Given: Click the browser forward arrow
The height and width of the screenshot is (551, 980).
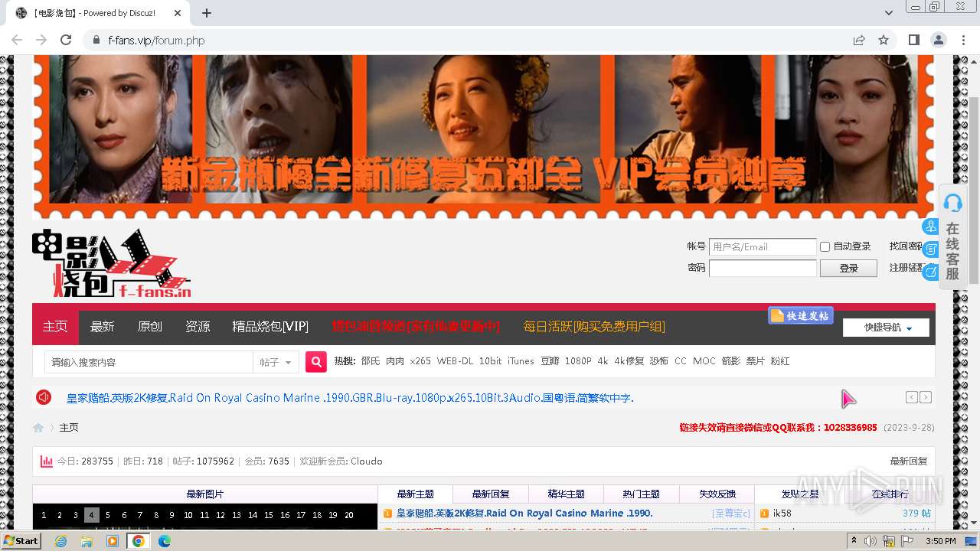Looking at the screenshot, I should (x=41, y=40).
